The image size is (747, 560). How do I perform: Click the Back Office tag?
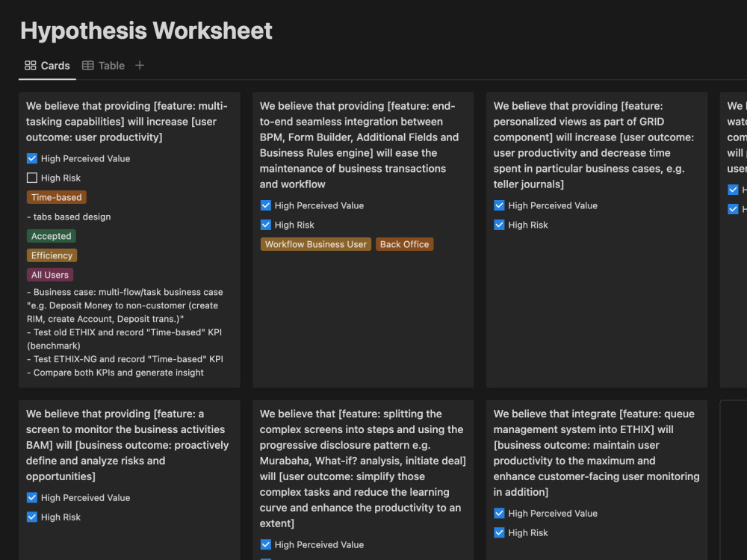click(x=404, y=244)
